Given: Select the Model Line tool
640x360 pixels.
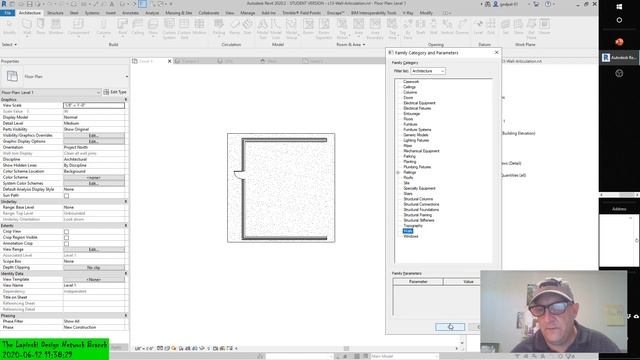Looking at the screenshot, I should point(276,29).
